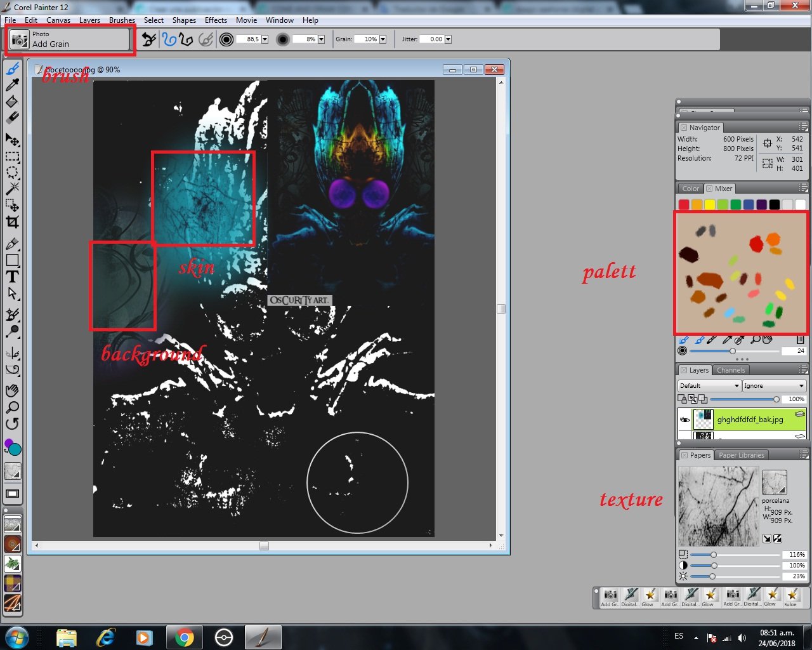Open the Navigator panel options menu
Image resolution: width=812 pixels, height=650 pixels.
[804, 128]
